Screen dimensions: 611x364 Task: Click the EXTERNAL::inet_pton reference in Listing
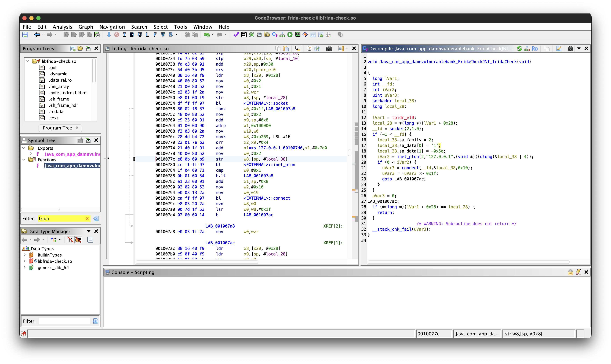(269, 165)
